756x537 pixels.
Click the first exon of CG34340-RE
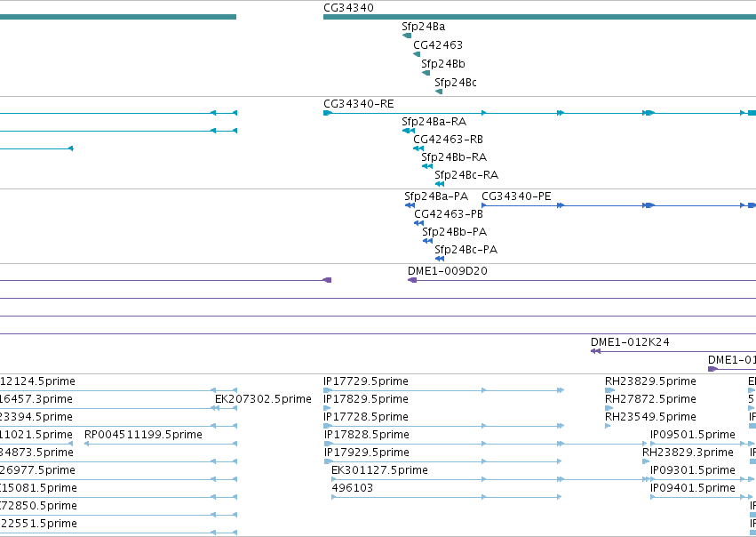[x=328, y=113]
